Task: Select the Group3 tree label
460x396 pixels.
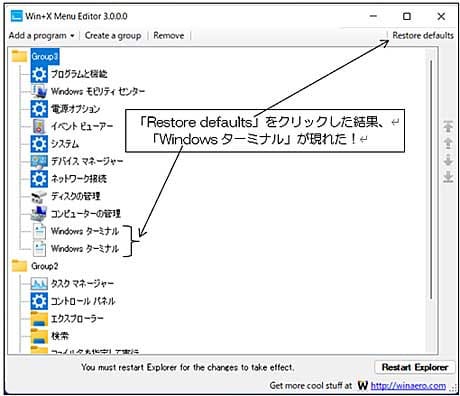Action: (45, 56)
